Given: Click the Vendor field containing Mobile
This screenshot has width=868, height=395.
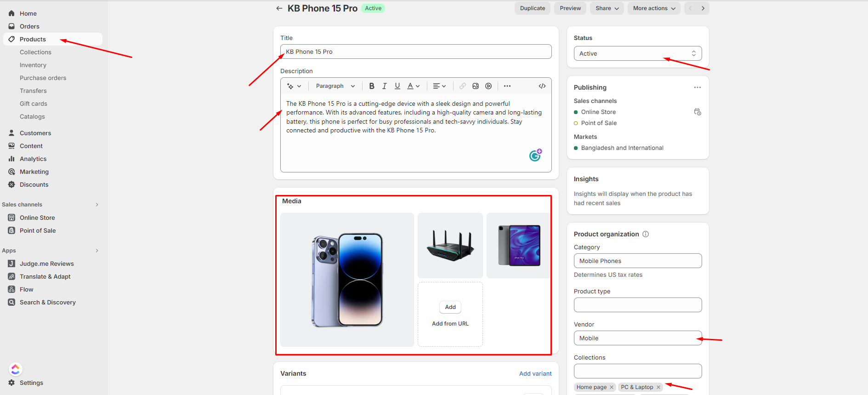Looking at the screenshot, I should pyautogui.click(x=638, y=338).
